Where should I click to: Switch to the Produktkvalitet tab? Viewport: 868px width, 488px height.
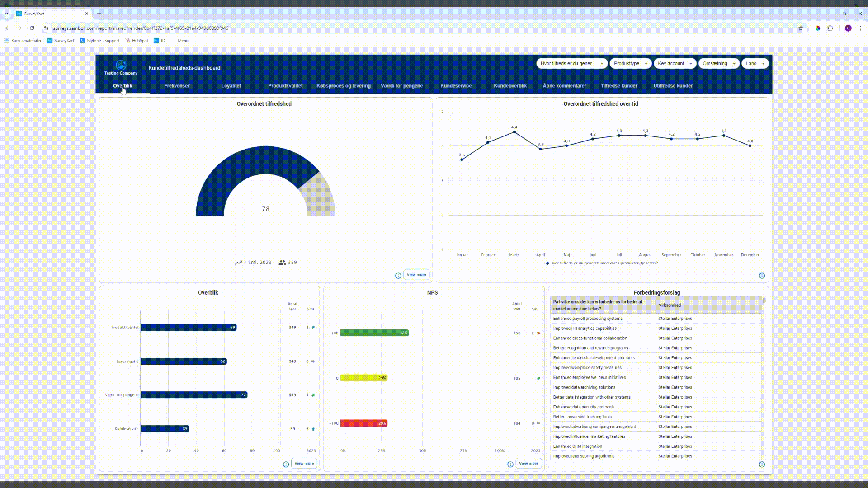285,86
